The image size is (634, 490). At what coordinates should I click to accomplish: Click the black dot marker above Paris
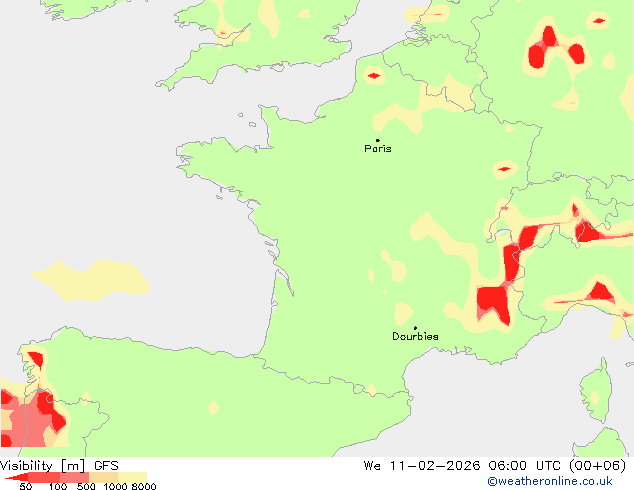click(x=378, y=140)
